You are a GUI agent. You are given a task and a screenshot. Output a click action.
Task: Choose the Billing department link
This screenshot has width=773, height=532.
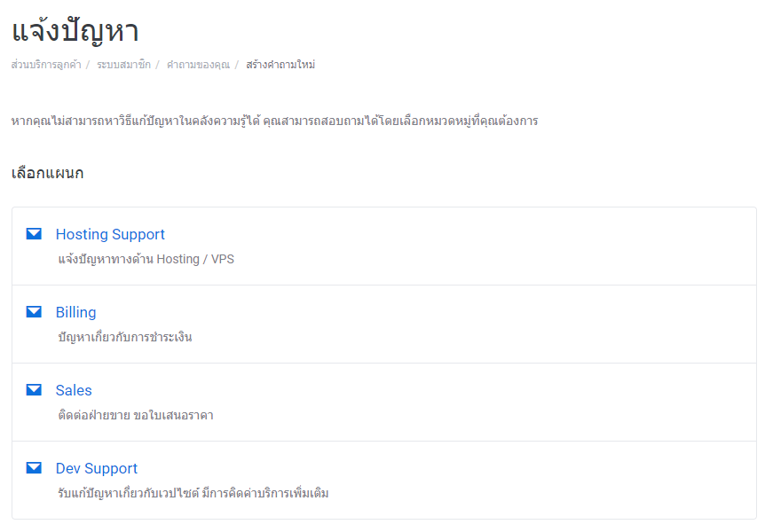(76, 312)
